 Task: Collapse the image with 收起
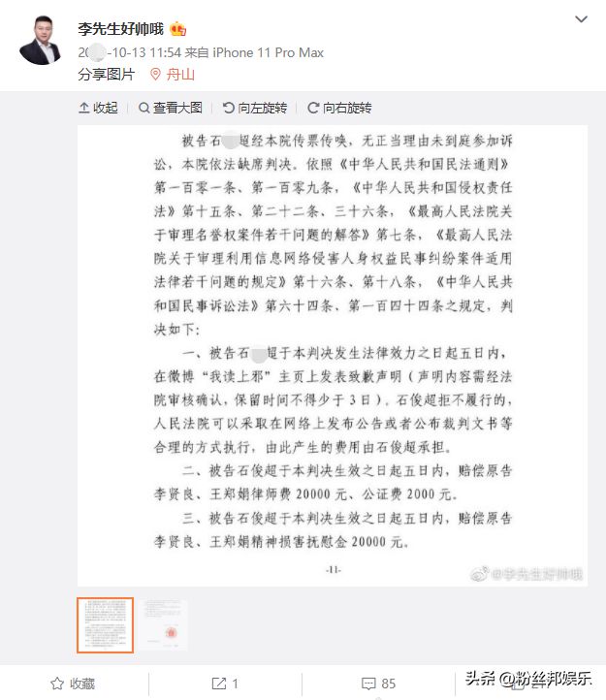tap(98, 108)
